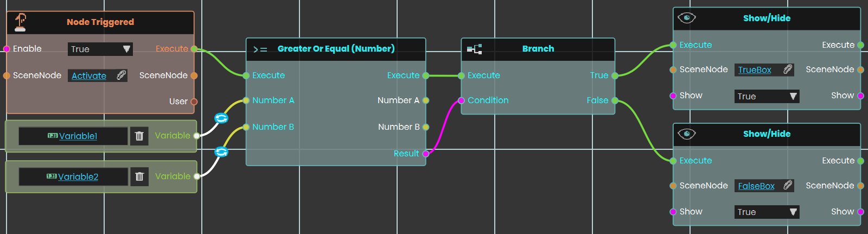Delete Variable1 with its trash icon
The width and height of the screenshot is (868, 234).
[139, 136]
